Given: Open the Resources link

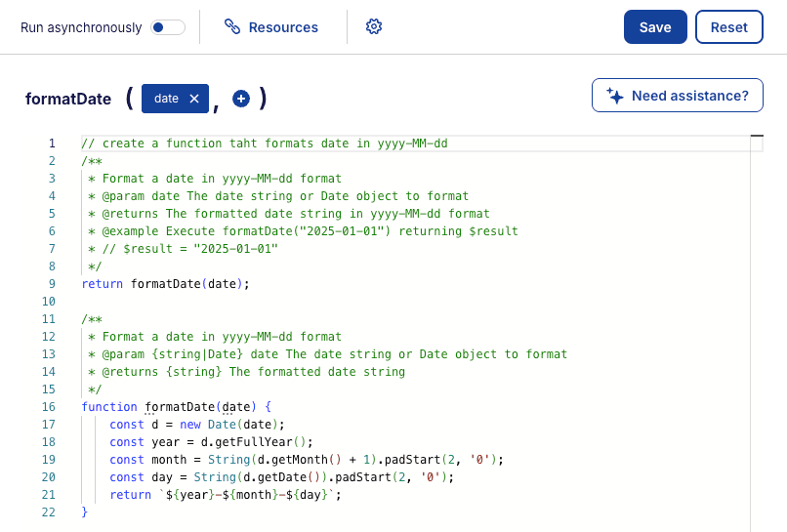Looking at the screenshot, I should (x=283, y=27).
